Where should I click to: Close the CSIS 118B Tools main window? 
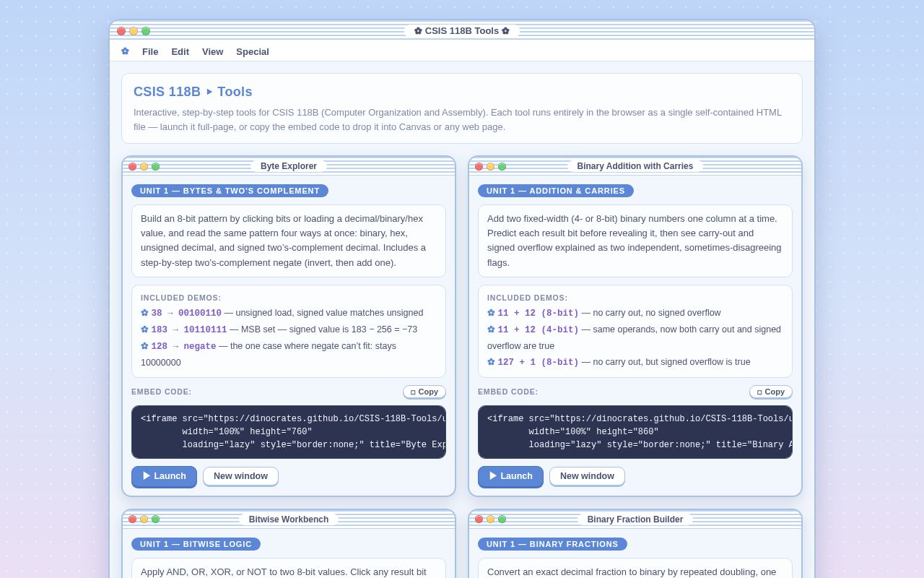click(121, 31)
